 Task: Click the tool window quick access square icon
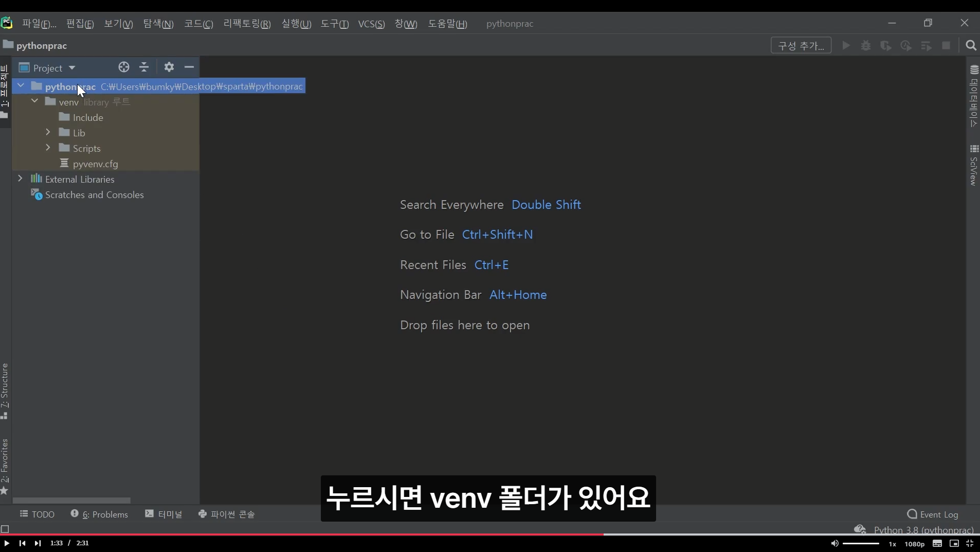pyautogui.click(x=5, y=529)
